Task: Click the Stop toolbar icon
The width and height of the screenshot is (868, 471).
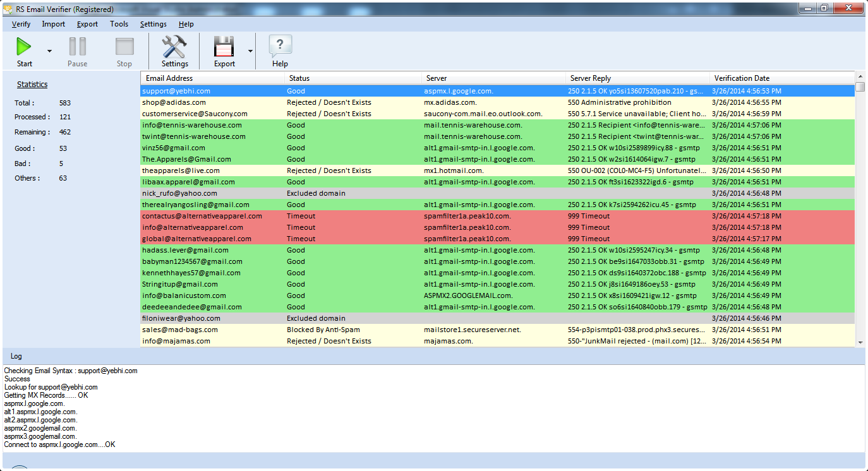Action: [x=124, y=47]
